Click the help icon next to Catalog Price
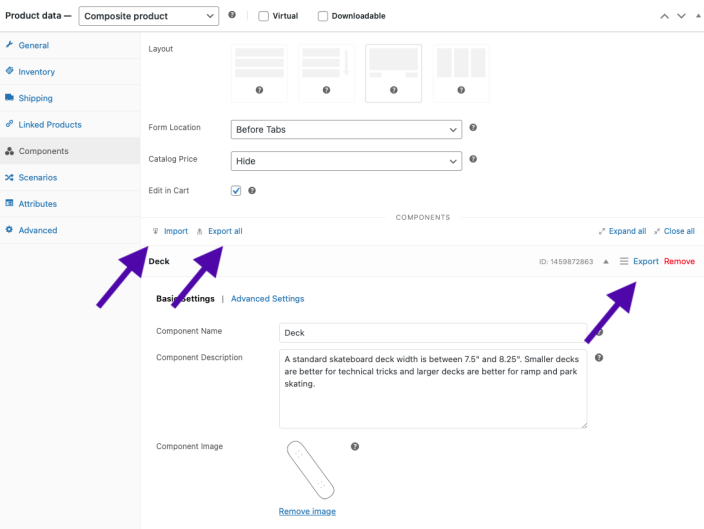 473,159
